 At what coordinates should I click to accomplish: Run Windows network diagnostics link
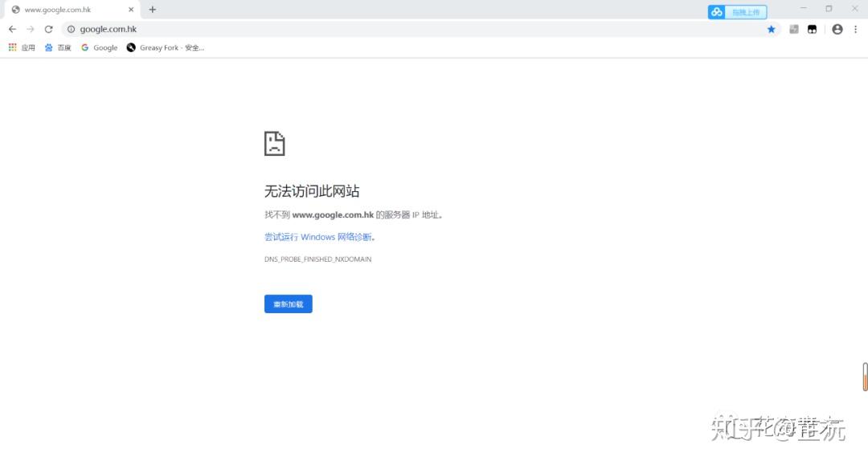[x=317, y=237]
